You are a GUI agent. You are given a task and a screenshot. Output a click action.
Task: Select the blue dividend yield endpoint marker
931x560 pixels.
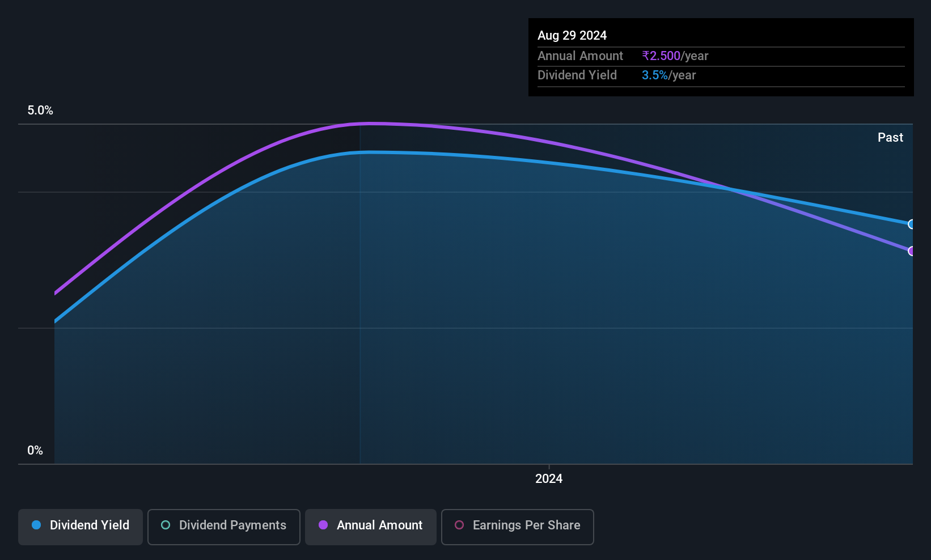click(911, 224)
